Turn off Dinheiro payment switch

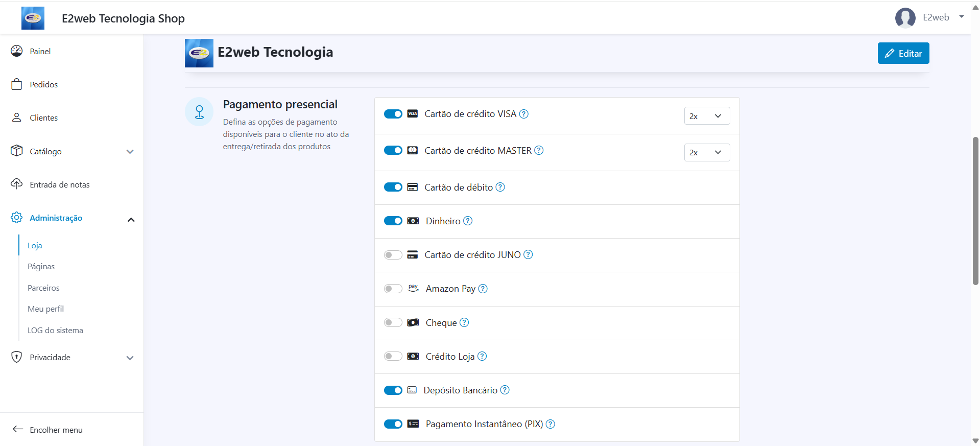click(393, 221)
